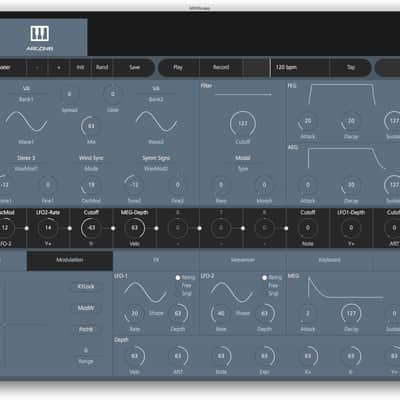
Task: Select LFO-1 Sngl radio option
Action: pos(178,294)
